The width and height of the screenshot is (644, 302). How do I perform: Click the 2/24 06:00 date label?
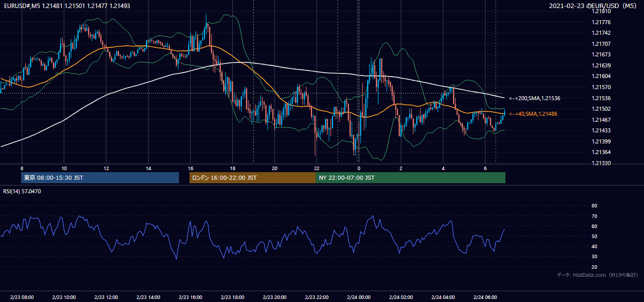point(485,297)
